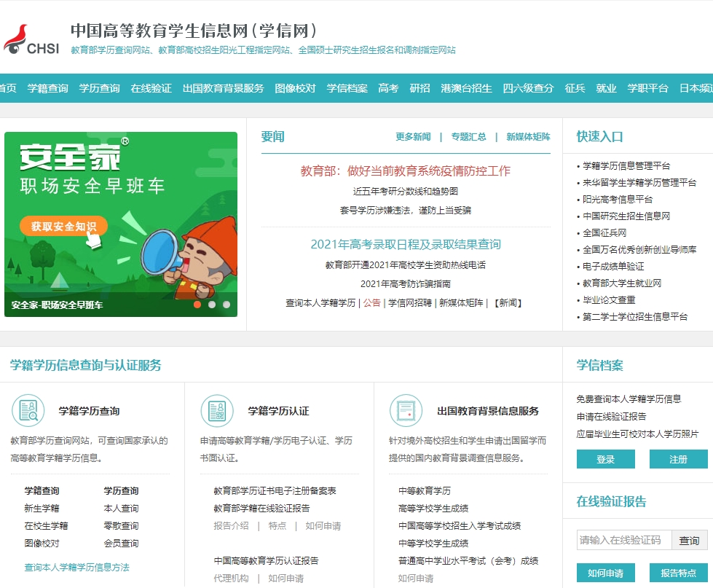
Task: Click the 注册 button
Action: (679, 459)
